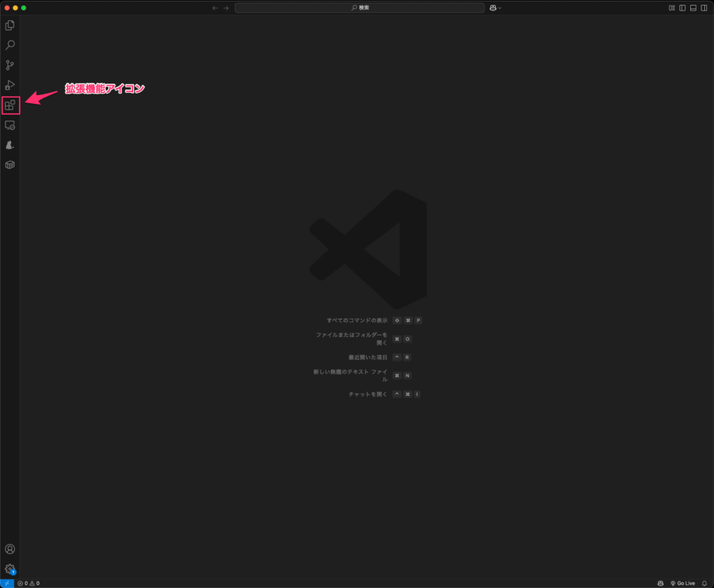The height and width of the screenshot is (588, 714).
Task: Toggle the secondary side bar
Action: point(704,8)
